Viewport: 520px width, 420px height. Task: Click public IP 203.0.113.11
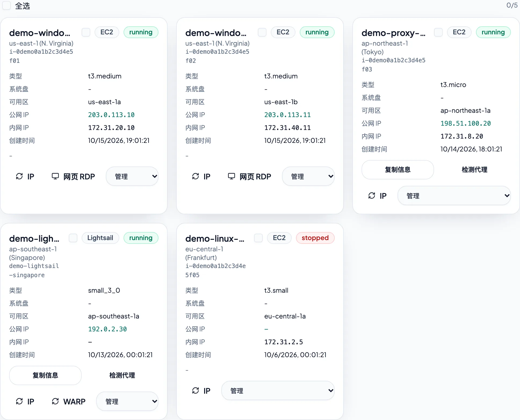click(x=287, y=115)
